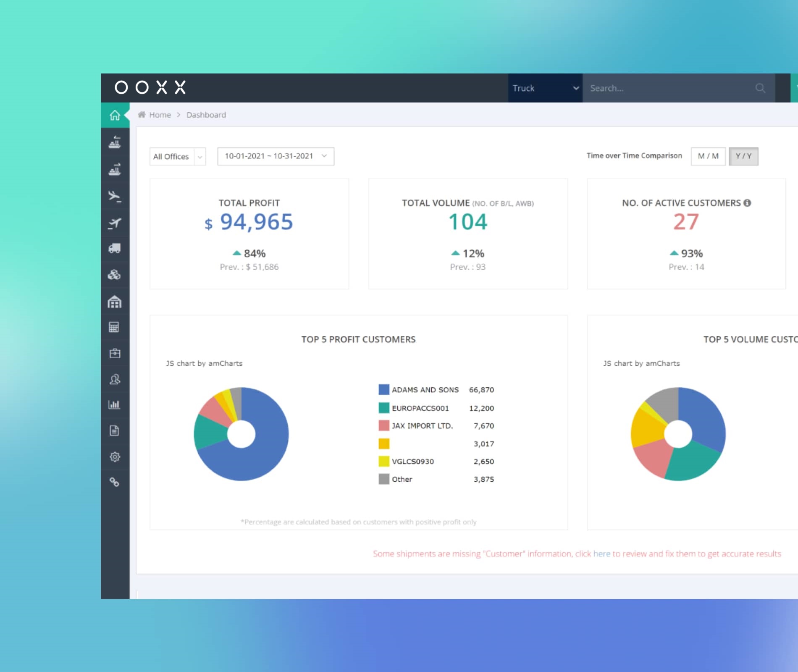Click the active customers info icon
This screenshot has width=798, height=672.
pos(747,203)
